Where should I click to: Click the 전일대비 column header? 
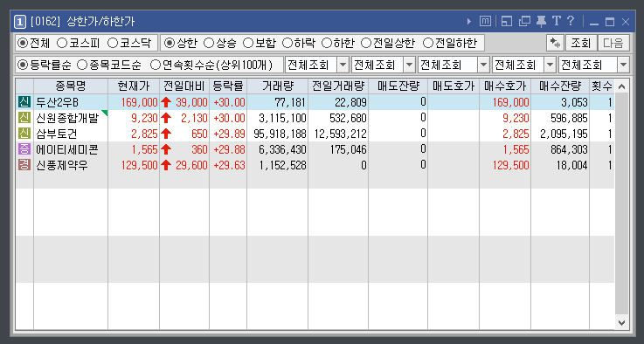(x=184, y=86)
